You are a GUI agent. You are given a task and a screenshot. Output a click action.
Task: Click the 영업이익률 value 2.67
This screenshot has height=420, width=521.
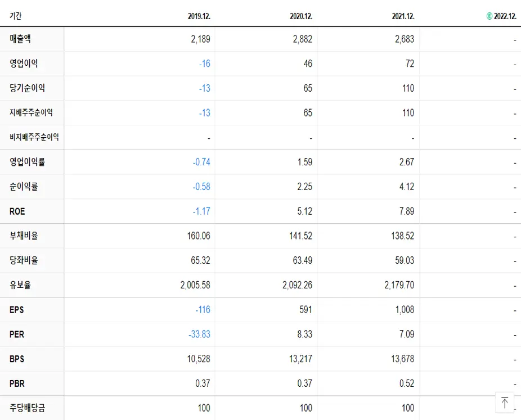(407, 162)
